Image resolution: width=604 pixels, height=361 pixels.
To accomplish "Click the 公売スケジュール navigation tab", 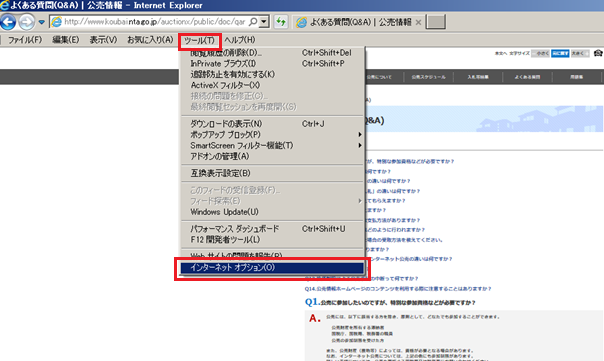I will 428,77.
